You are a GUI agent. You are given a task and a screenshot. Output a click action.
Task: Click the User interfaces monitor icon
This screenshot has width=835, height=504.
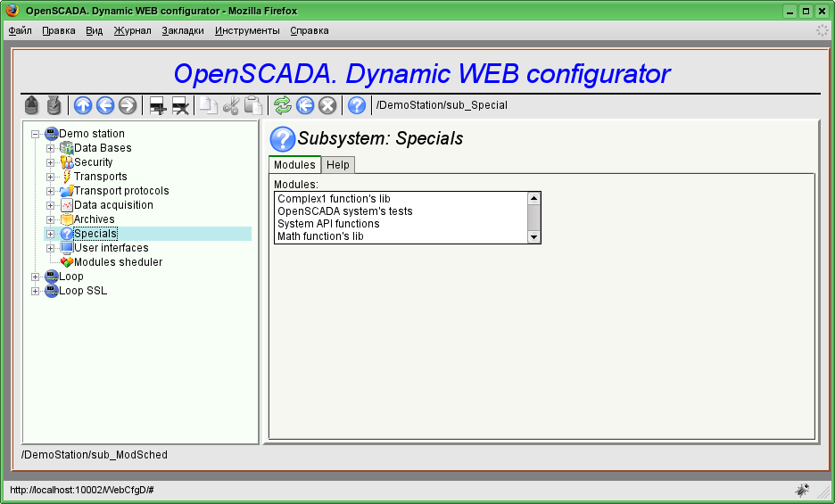tap(67, 248)
